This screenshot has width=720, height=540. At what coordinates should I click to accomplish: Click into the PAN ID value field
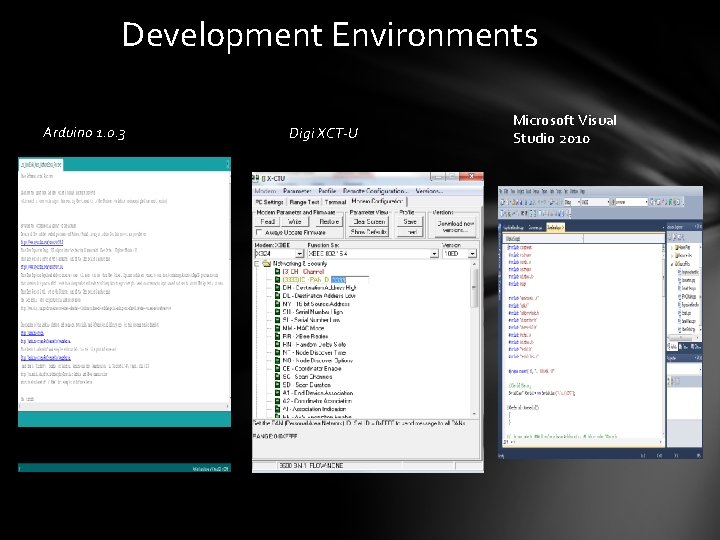point(349,280)
